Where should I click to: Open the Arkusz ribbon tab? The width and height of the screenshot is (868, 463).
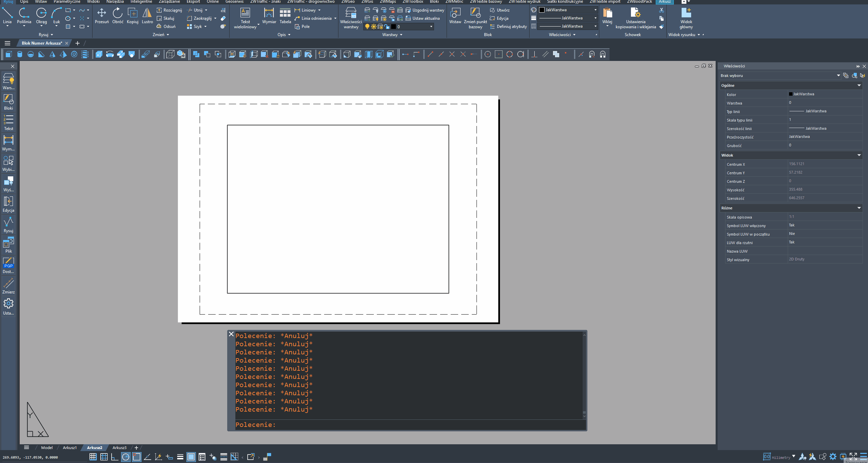(x=665, y=2)
